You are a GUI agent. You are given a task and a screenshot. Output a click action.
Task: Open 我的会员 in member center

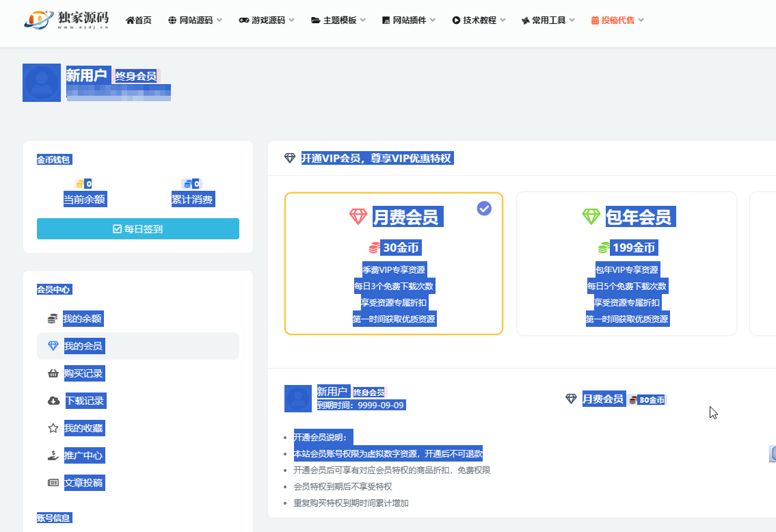tap(138, 346)
